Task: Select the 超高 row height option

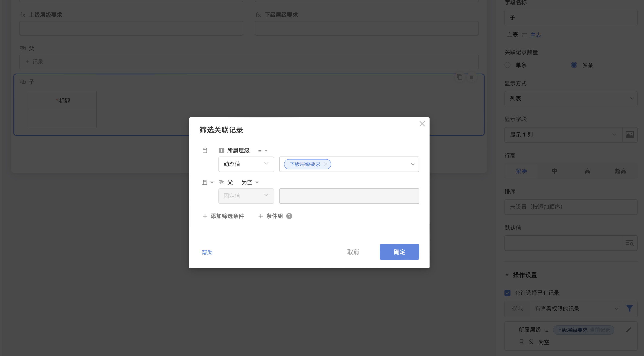Action: coord(620,171)
